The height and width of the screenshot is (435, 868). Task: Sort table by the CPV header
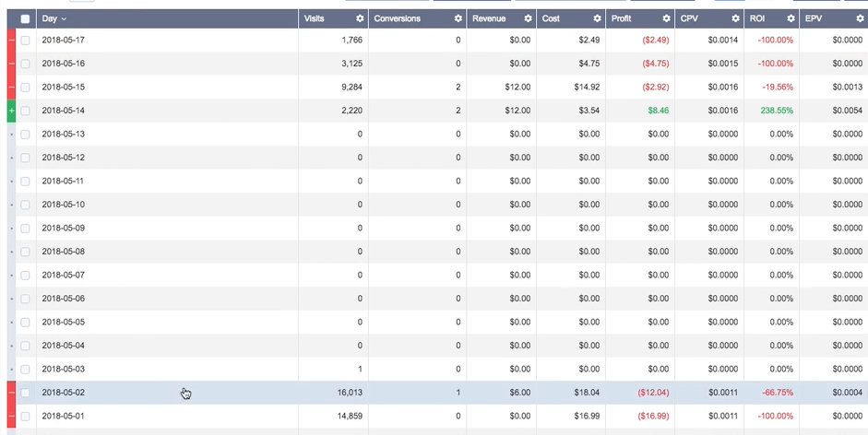689,18
